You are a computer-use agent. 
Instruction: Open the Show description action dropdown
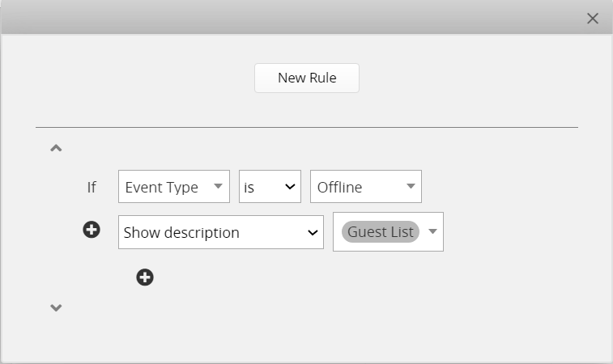coord(221,232)
